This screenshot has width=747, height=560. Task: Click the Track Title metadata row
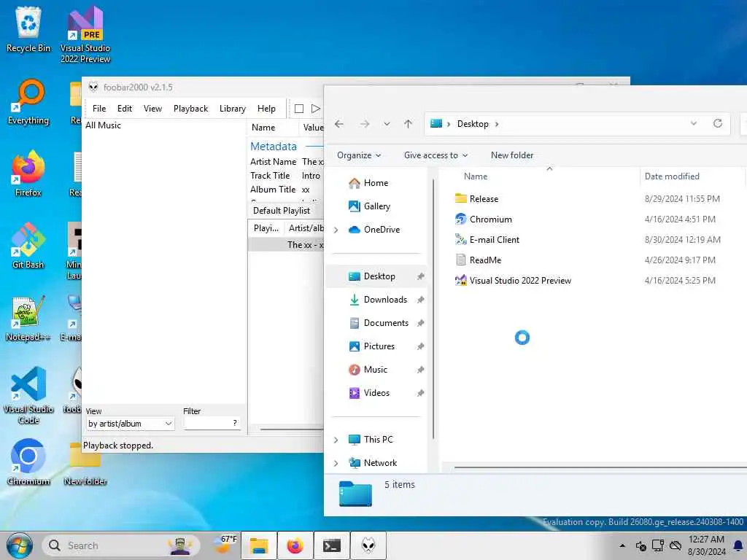click(x=287, y=176)
